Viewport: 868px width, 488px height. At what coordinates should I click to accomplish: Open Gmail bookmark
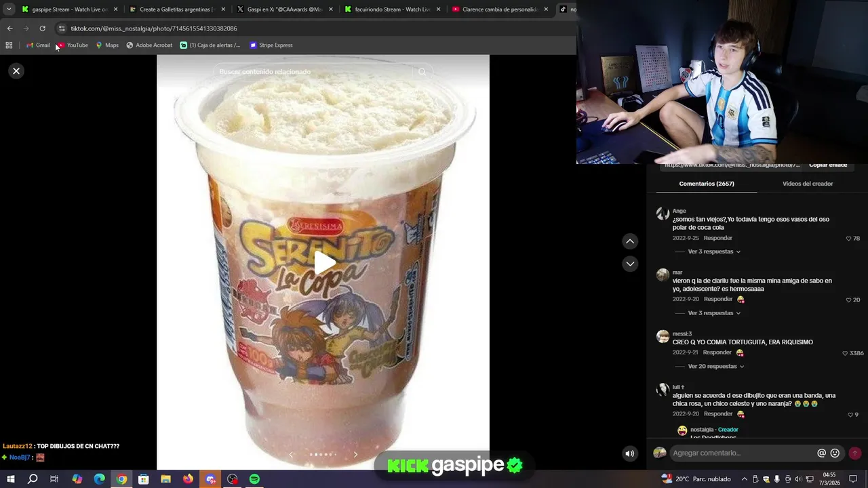click(x=38, y=45)
